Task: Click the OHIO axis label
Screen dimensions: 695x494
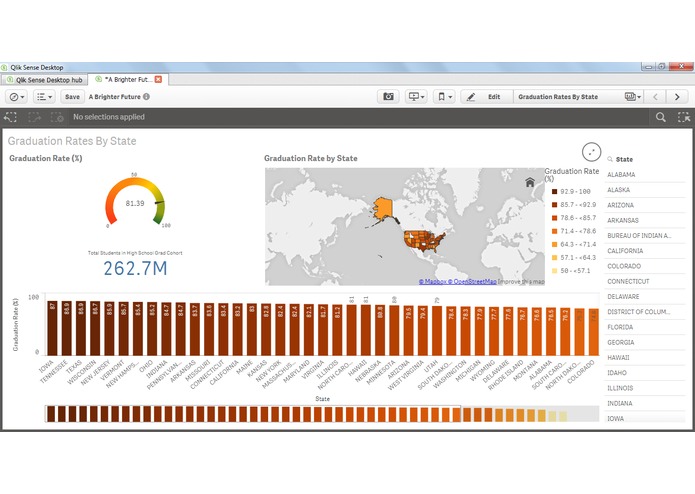Action: pyautogui.click(x=146, y=368)
